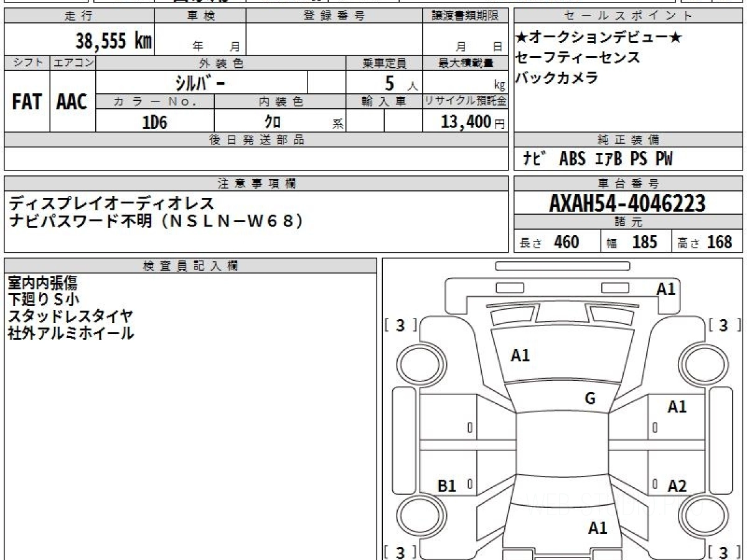The width and height of the screenshot is (747, 560).
Task: Click the A1 mark on front bumper
Action: [666, 289]
